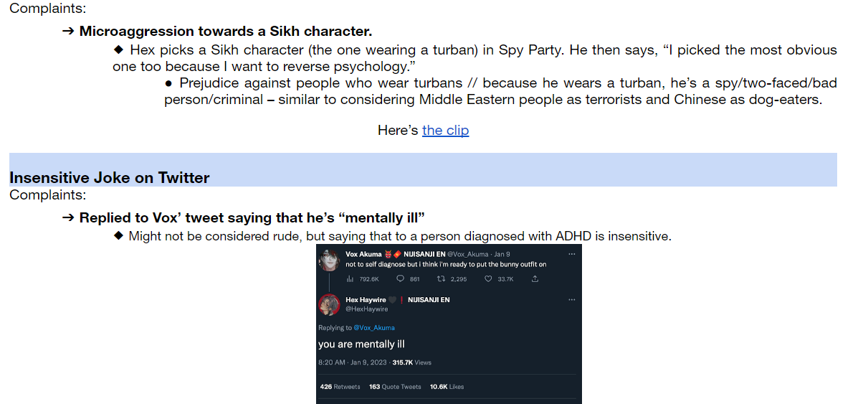Click the Hex Haywire display name

click(366, 300)
